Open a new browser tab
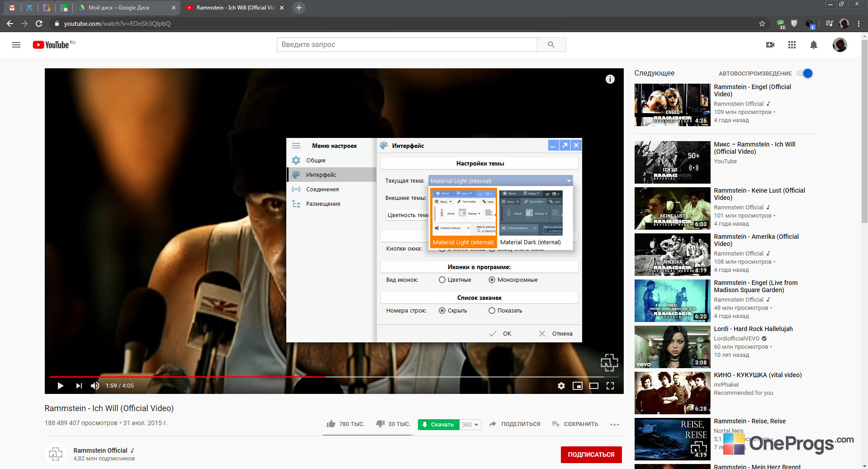 coord(299,8)
